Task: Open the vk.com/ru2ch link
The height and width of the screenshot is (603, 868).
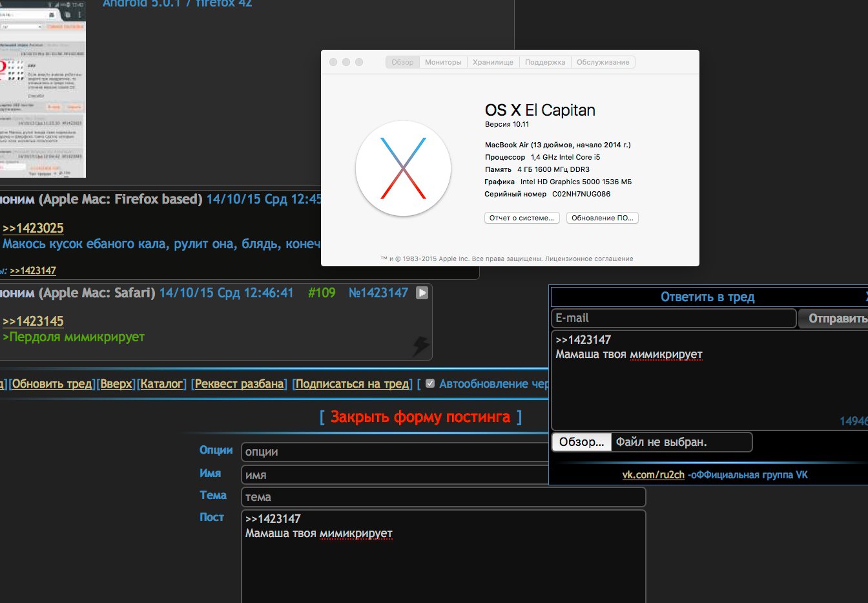Action: (653, 475)
